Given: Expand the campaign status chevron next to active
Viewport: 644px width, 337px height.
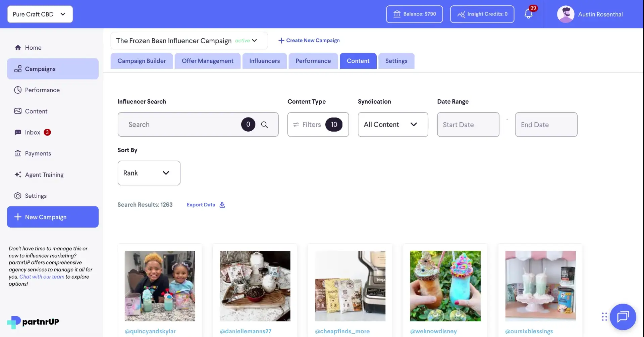Looking at the screenshot, I should tap(254, 41).
